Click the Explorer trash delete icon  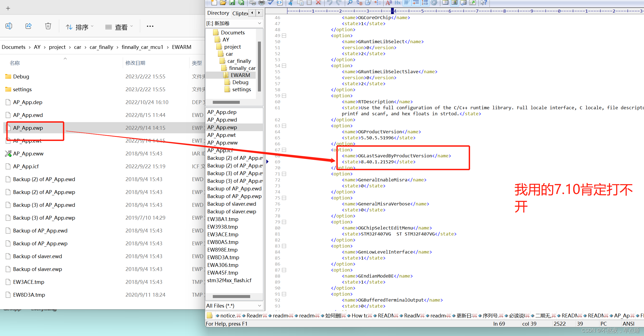click(x=48, y=26)
